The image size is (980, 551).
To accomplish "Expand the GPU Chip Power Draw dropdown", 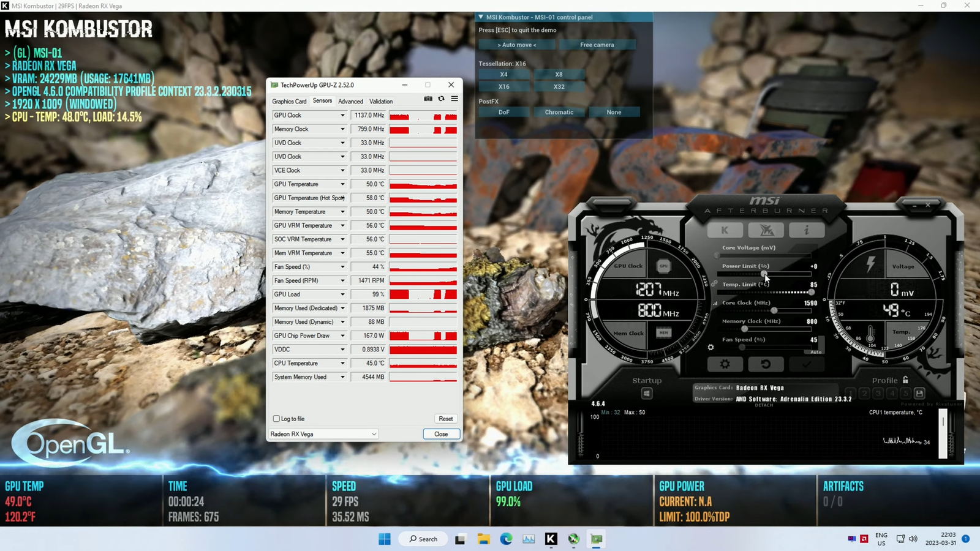I will pos(342,335).
